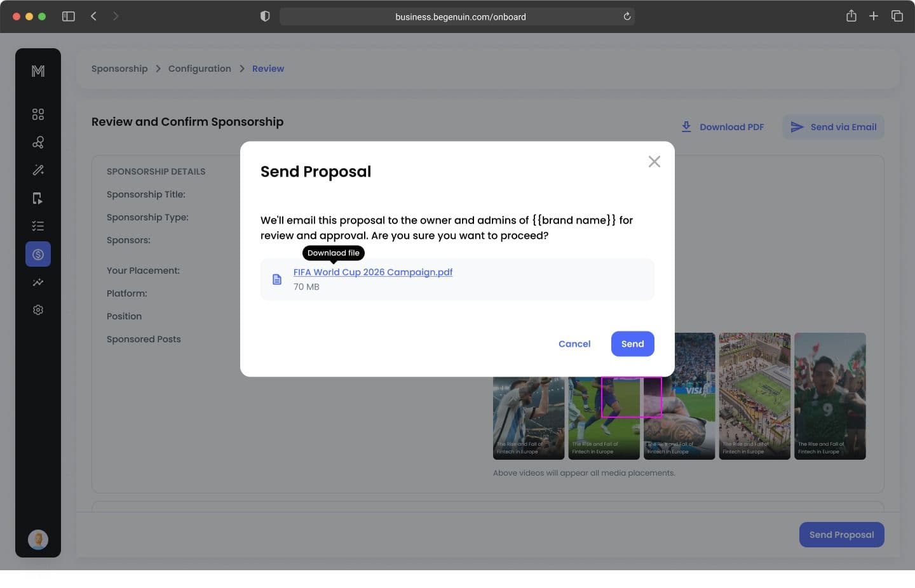Toggle the Safari sidebar button

click(x=69, y=17)
